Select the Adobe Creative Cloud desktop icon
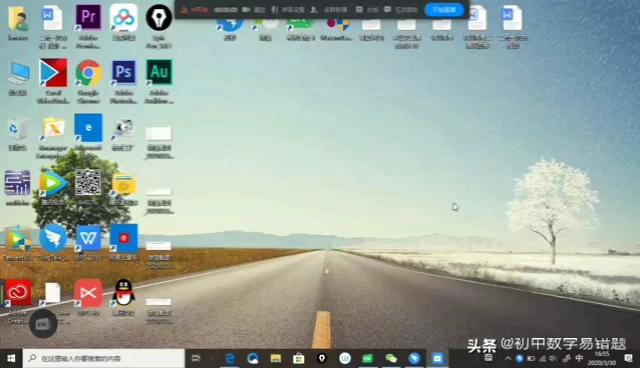 [x=18, y=293]
